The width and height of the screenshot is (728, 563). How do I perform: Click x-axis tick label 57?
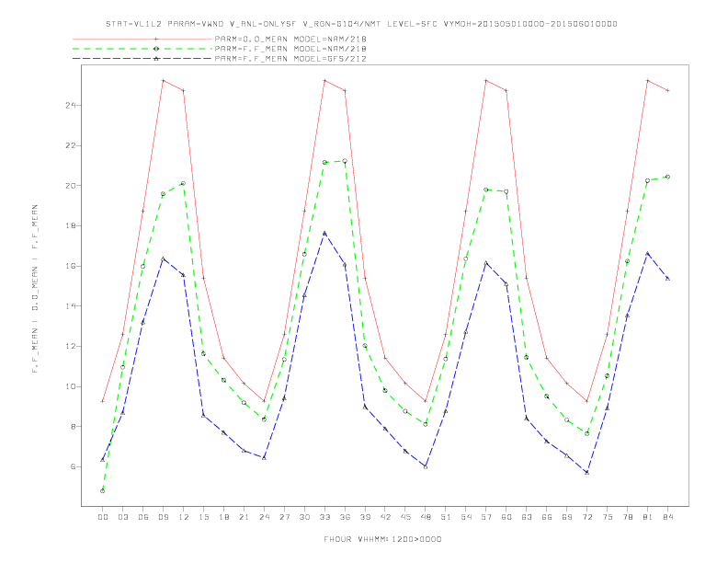pyautogui.click(x=486, y=517)
